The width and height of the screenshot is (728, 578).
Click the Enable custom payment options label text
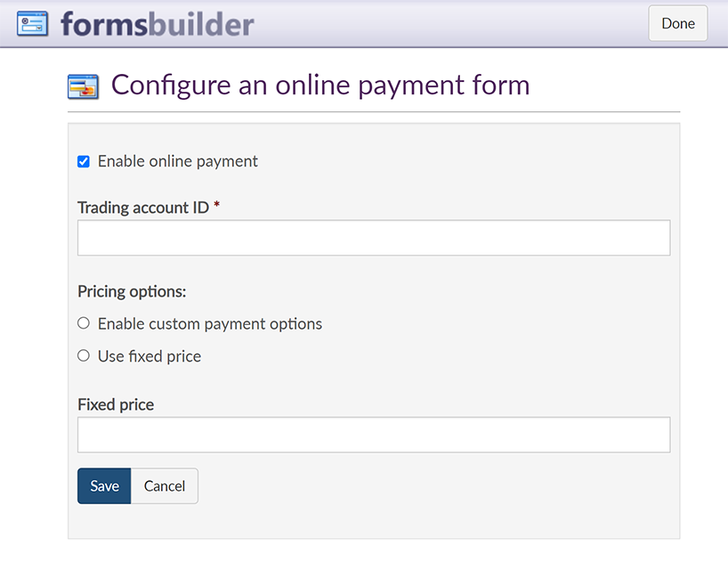(x=210, y=323)
